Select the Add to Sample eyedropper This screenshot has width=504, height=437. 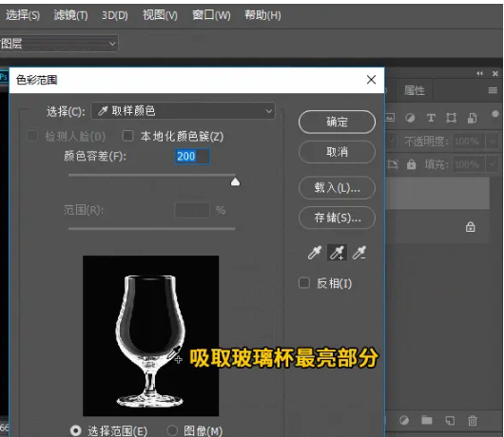coord(337,253)
